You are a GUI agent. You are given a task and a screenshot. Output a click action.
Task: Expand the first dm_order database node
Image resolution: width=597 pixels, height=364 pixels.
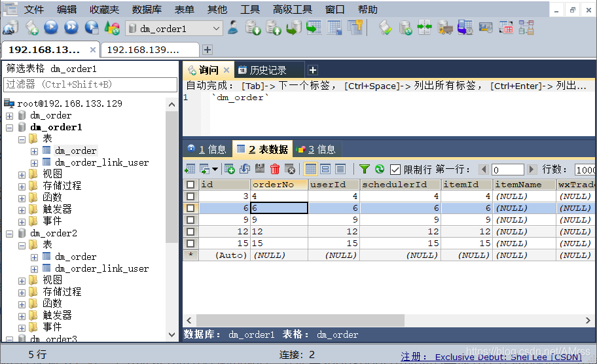[10, 116]
